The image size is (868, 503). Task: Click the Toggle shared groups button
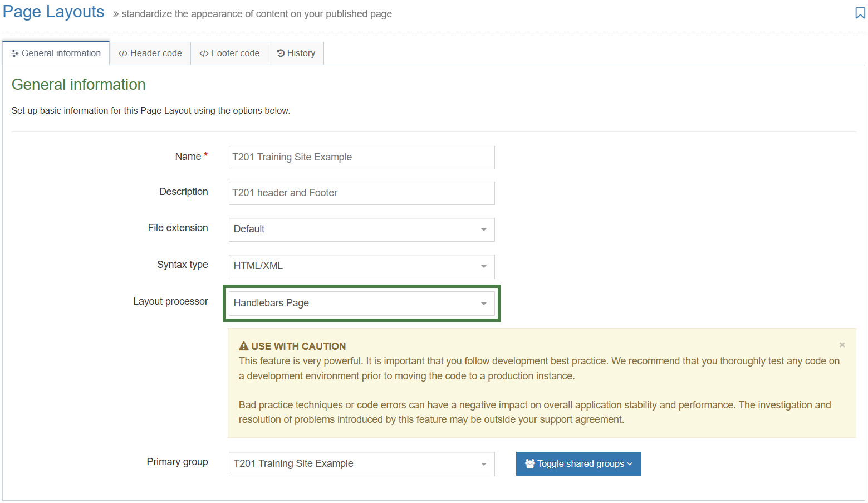coord(578,464)
